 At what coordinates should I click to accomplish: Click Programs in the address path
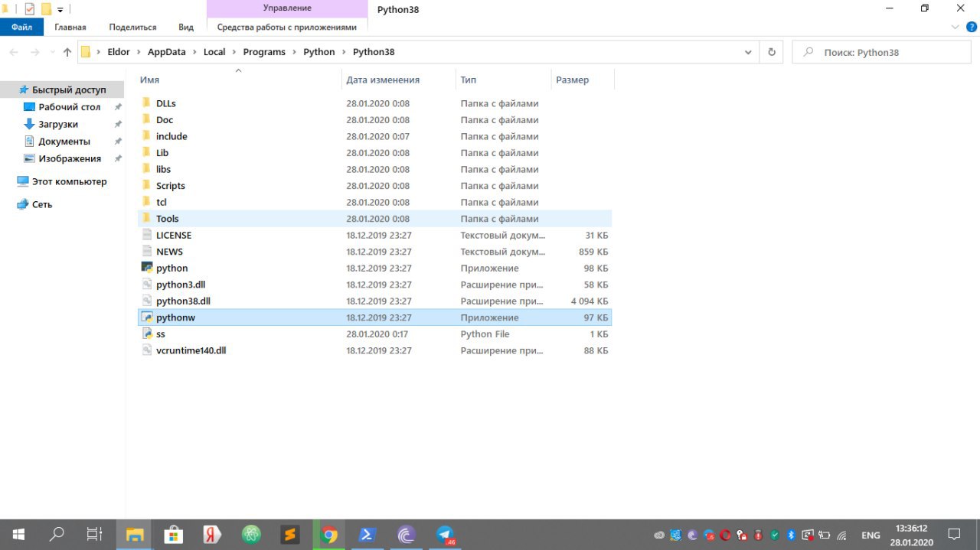[264, 52]
